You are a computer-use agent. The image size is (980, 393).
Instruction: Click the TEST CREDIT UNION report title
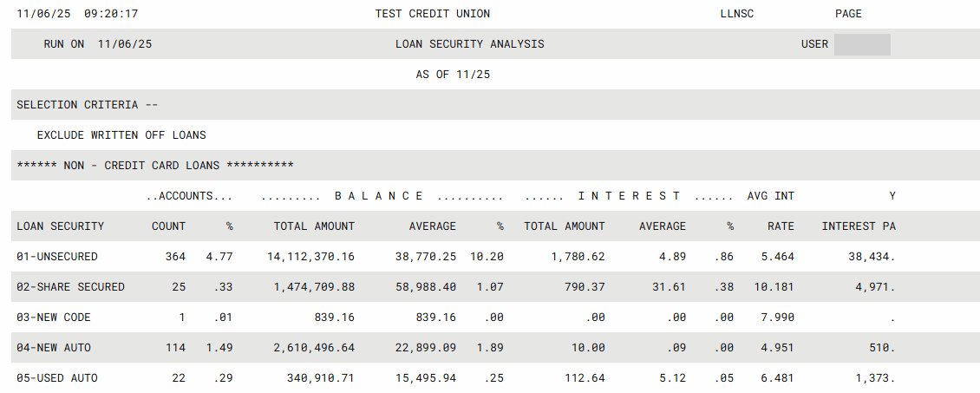(x=432, y=14)
